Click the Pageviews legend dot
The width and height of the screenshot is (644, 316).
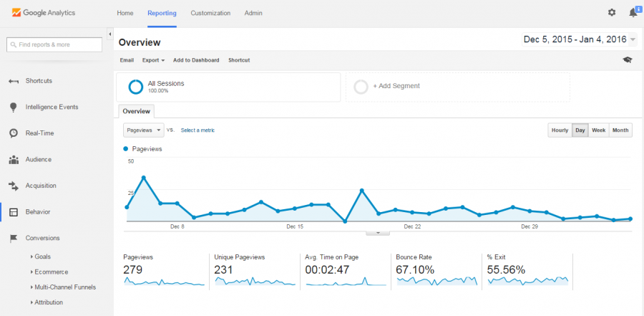(126, 149)
